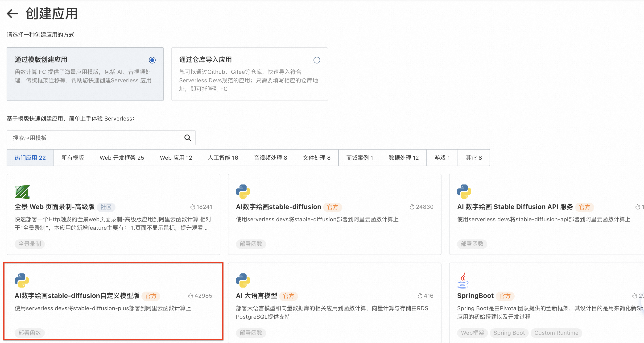Viewport: 644px width, 343px height.
Task: Click the SpringBoot description starting Spring Boot是由Pivotal
Action: click(550, 312)
